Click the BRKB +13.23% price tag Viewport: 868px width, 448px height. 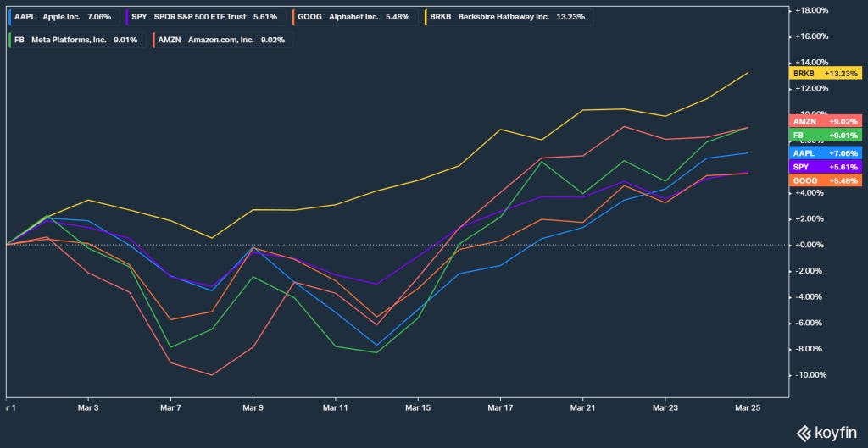click(825, 73)
